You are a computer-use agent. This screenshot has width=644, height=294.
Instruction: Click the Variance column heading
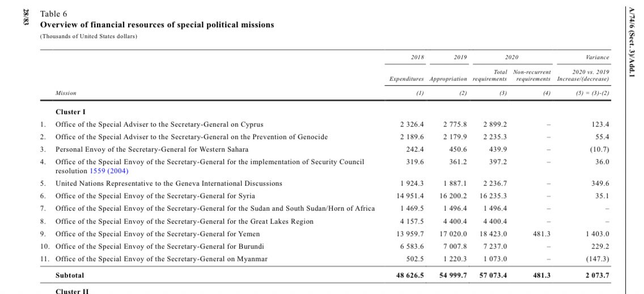click(x=599, y=58)
